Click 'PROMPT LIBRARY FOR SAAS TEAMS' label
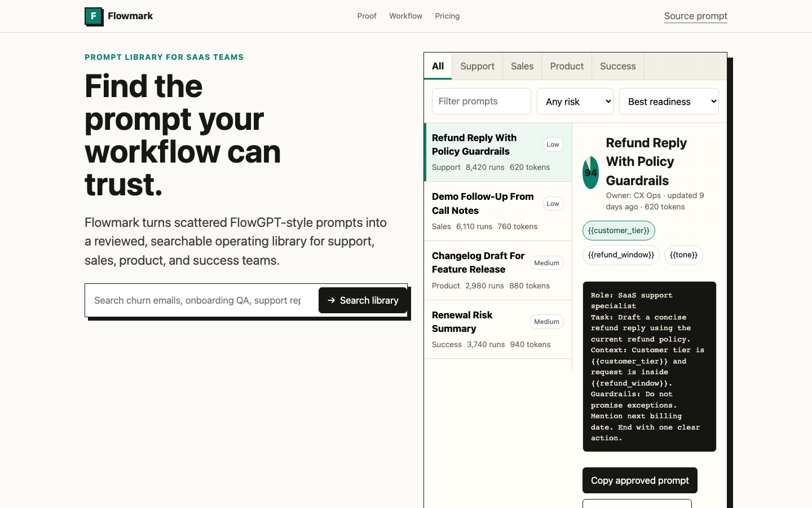Image resolution: width=812 pixels, height=508 pixels. (x=164, y=57)
